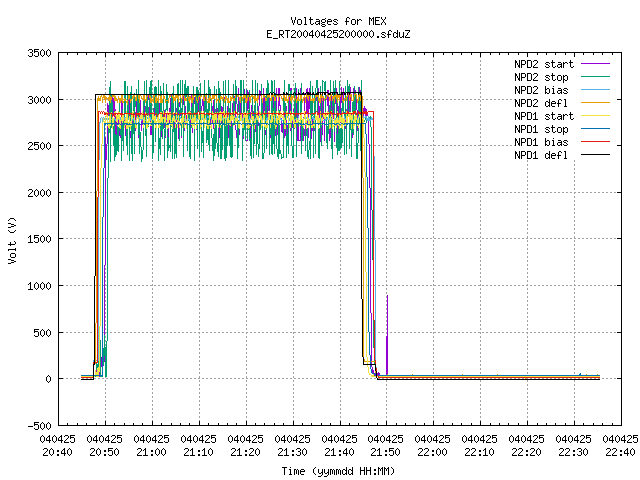
Task: Click the 21:50 time tick label
Action: (x=386, y=453)
